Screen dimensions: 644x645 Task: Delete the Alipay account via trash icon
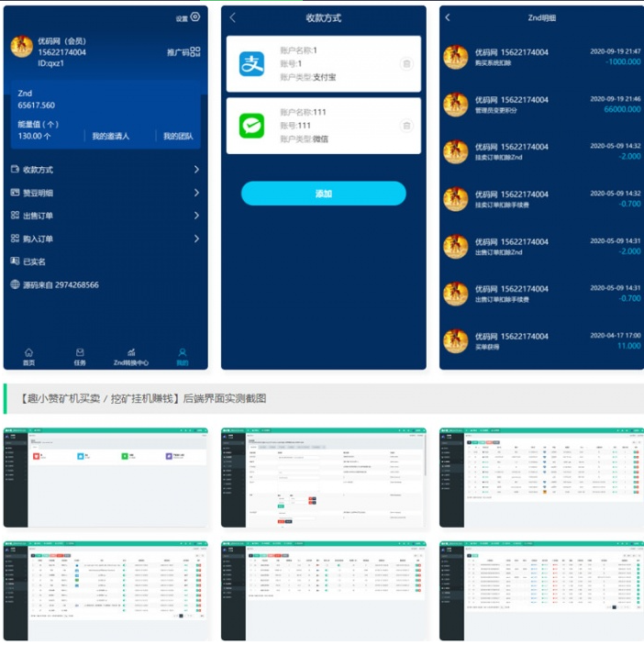click(x=406, y=63)
